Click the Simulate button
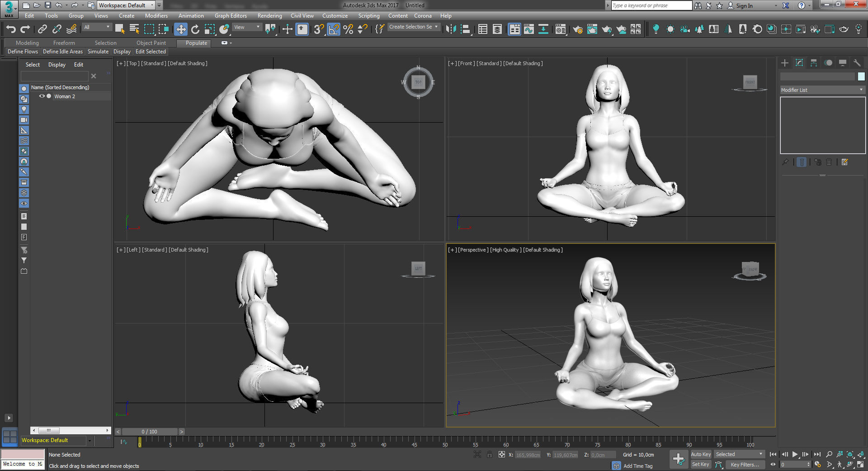The image size is (868, 471). [98, 52]
